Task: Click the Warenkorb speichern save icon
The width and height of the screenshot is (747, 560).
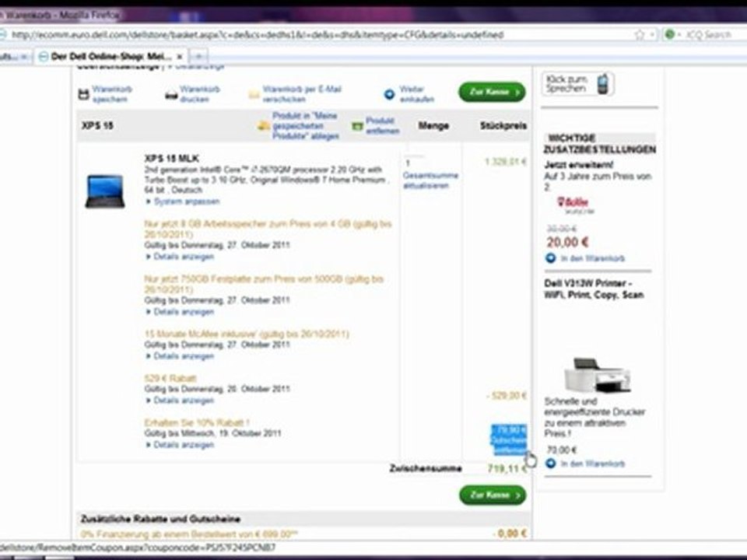Action: point(84,94)
